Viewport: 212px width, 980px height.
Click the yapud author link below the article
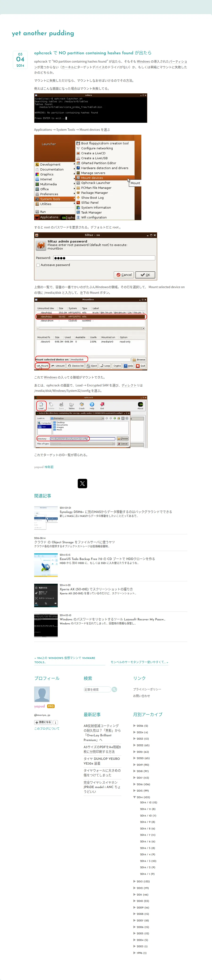pos(38,467)
